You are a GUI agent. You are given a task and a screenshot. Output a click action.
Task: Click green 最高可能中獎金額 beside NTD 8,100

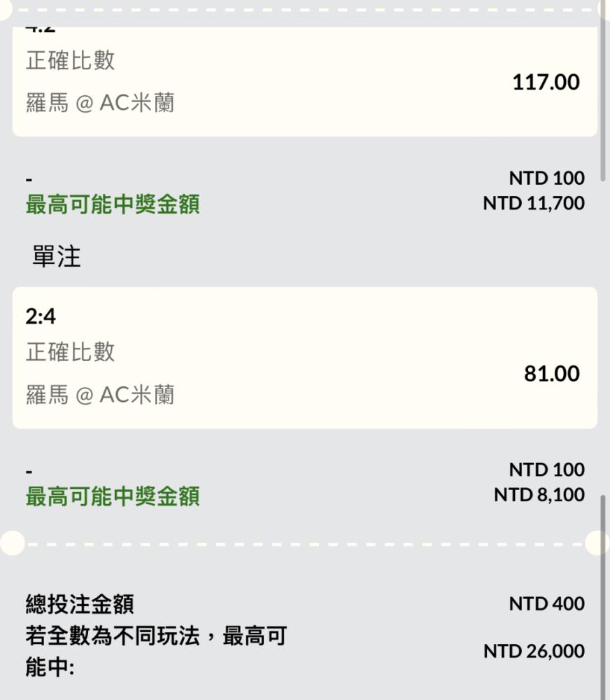113,496
